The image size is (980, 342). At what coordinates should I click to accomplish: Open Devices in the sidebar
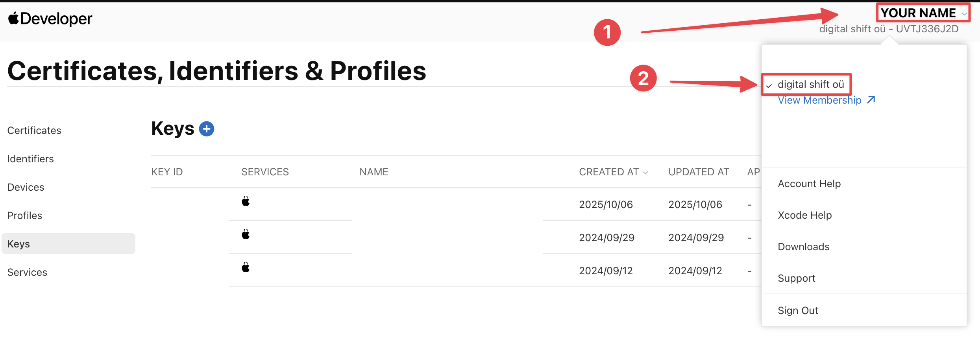(x=26, y=187)
